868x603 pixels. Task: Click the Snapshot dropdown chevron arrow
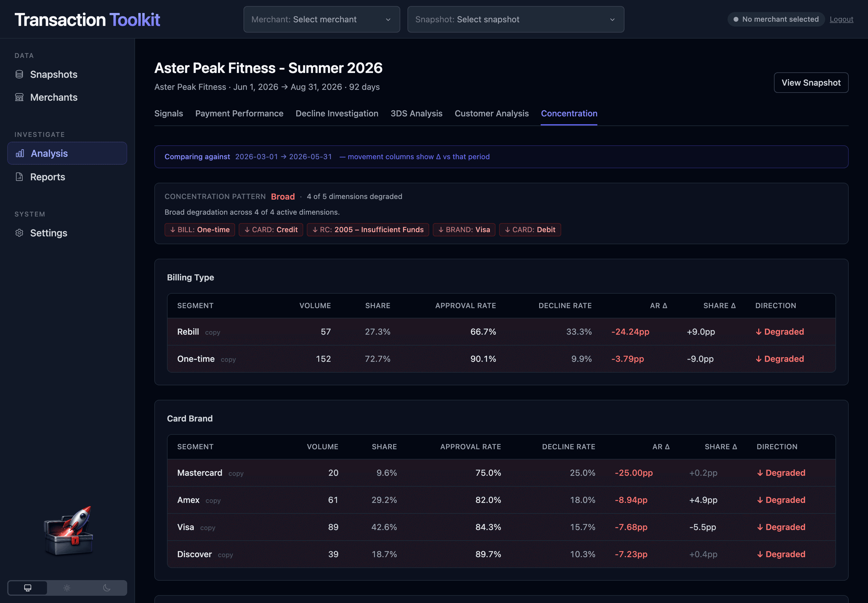[x=612, y=20]
